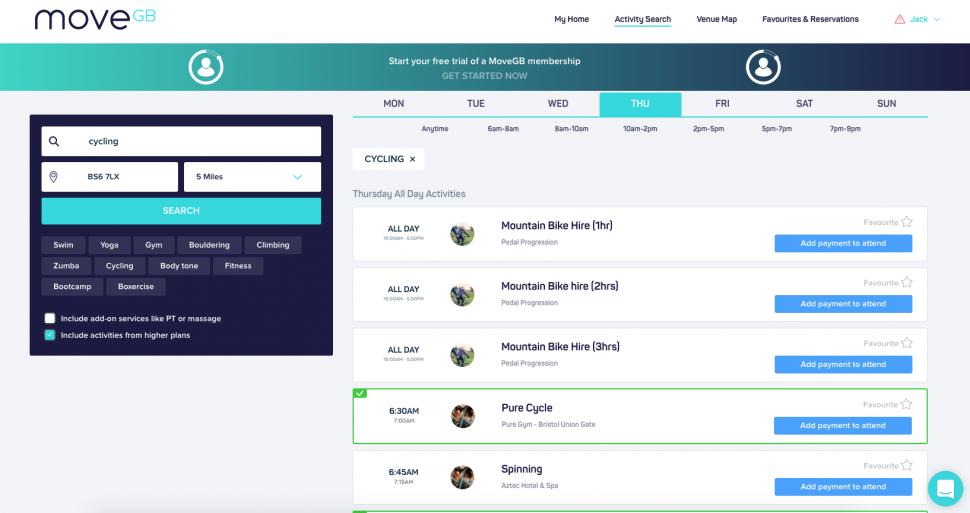This screenshot has width=970, height=513.
Task: Click the activity search field containing cycling
Action: (x=181, y=141)
